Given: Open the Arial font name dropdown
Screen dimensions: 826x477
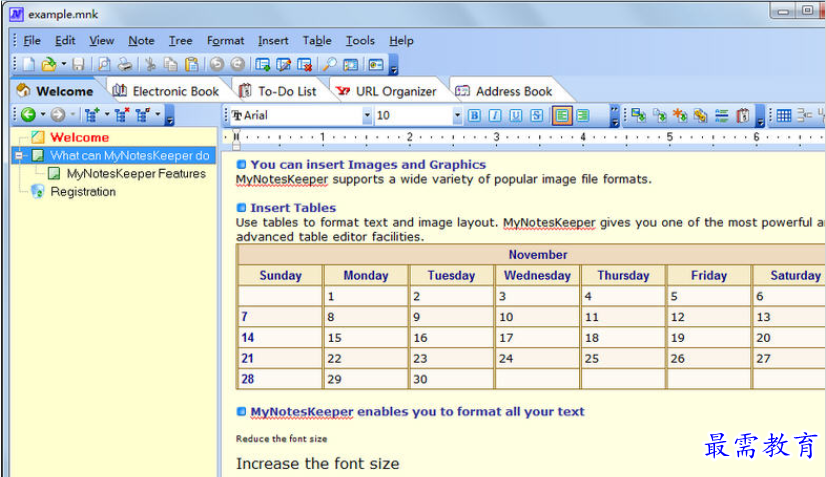Looking at the screenshot, I should click(x=367, y=115).
